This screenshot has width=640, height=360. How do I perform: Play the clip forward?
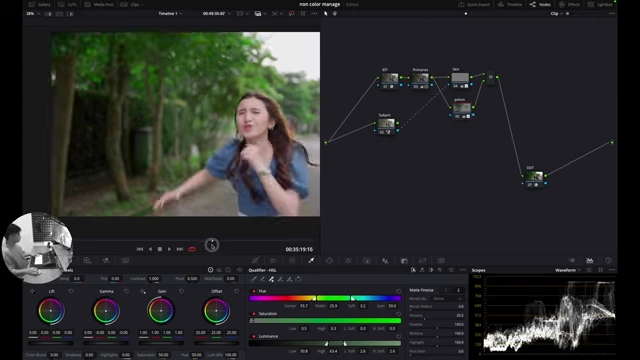(x=169, y=249)
